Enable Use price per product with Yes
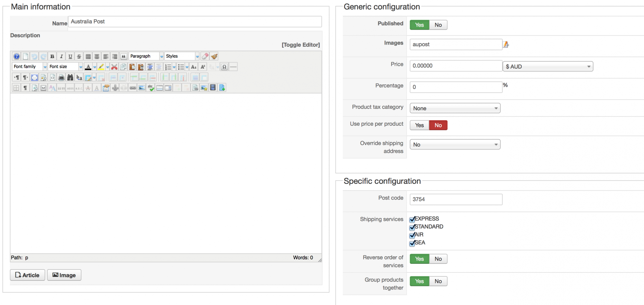The height and width of the screenshot is (305, 644). click(419, 125)
